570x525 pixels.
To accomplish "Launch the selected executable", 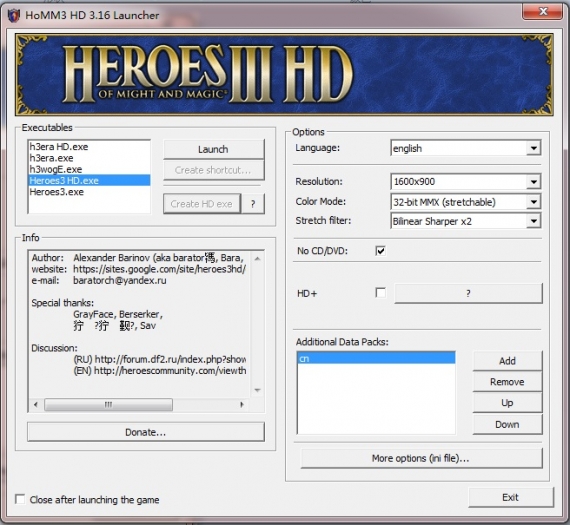I will [214, 149].
